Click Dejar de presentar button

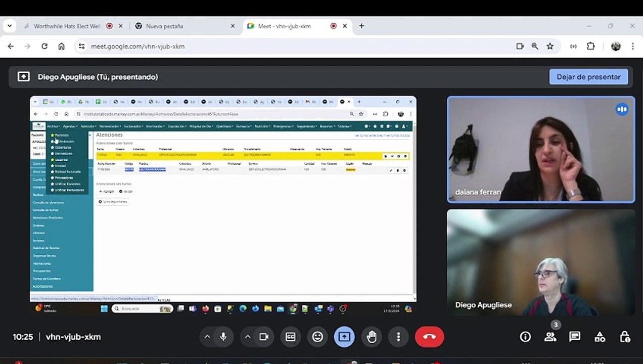[588, 77]
